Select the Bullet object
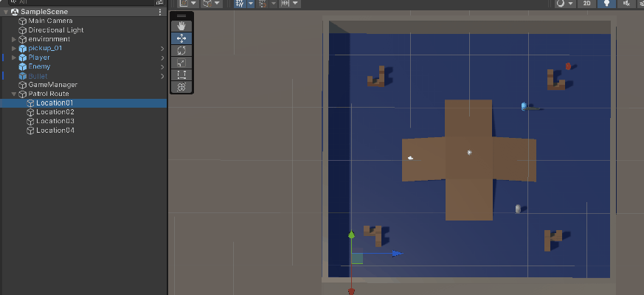The height and width of the screenshot is (295, 644). (x=83, y=76)
